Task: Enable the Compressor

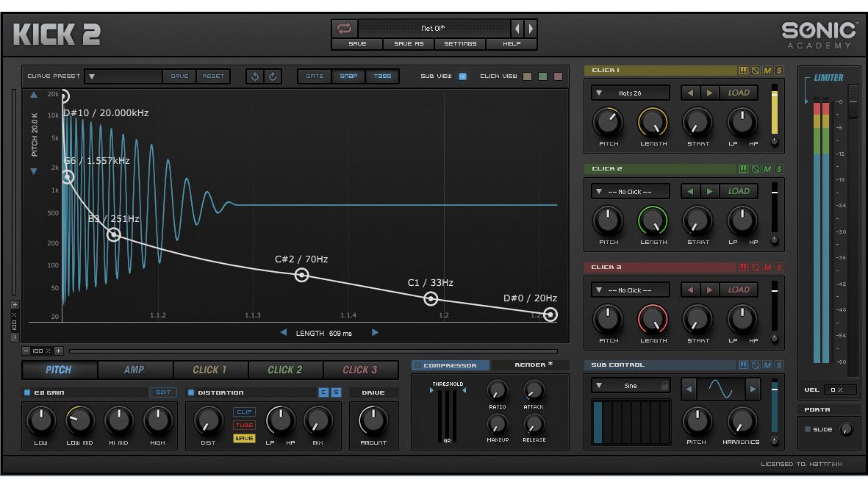Action: click(x=419, y=365)
